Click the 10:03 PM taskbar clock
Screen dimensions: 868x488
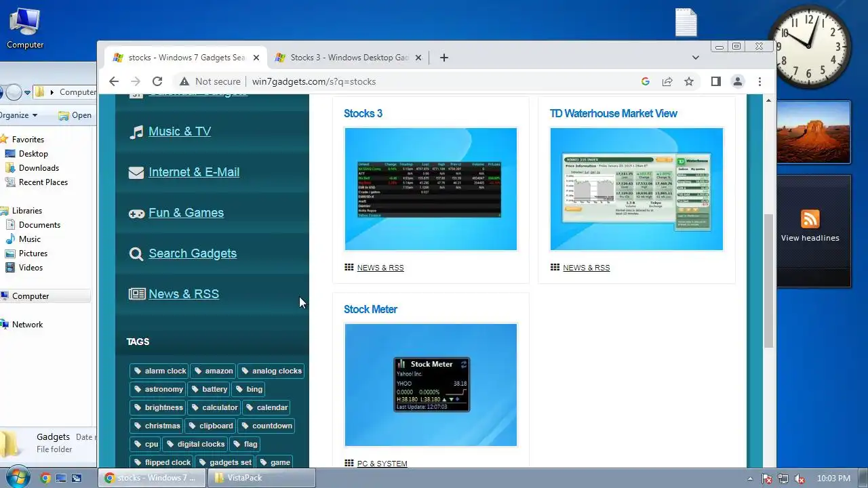pos(833,479)
